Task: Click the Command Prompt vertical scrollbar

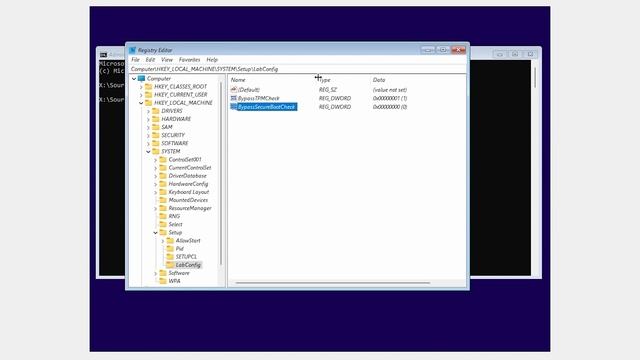Action: pyautogui.click(x=535, y=78)
